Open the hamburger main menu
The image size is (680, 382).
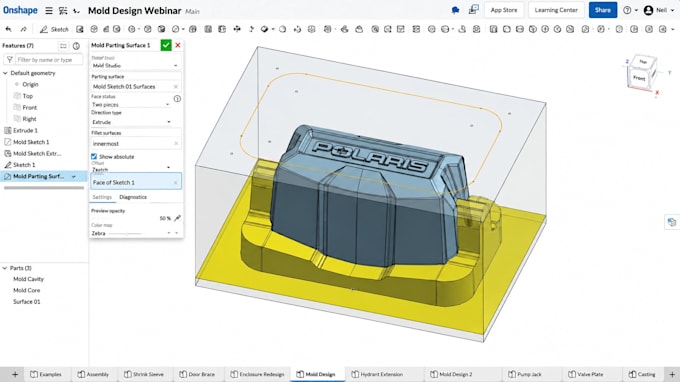(49, 11)
